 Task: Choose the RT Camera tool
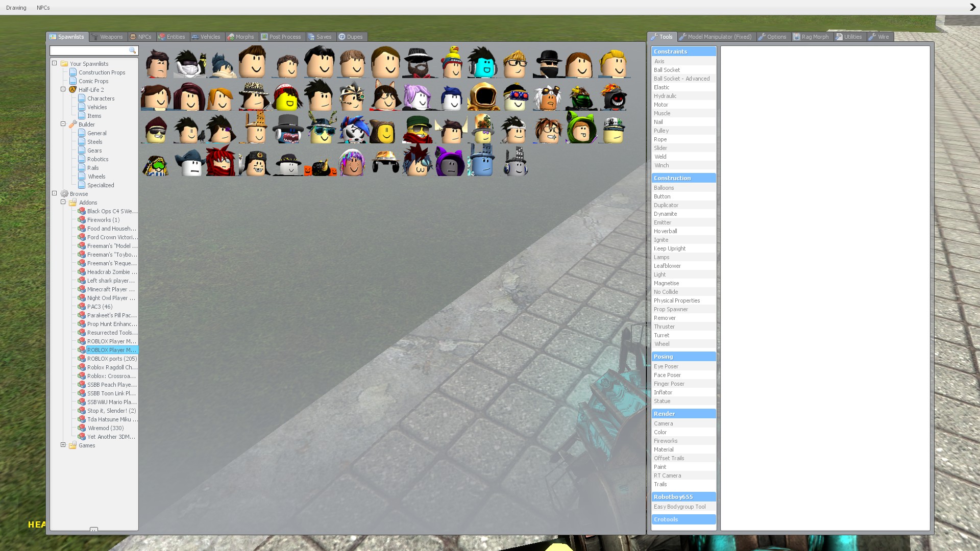point(683,475)
